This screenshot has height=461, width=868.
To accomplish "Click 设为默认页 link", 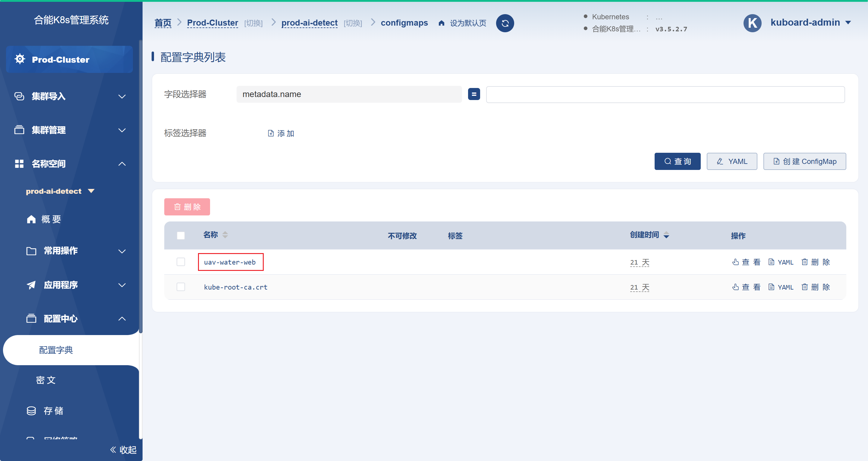I will coord(468,23).
